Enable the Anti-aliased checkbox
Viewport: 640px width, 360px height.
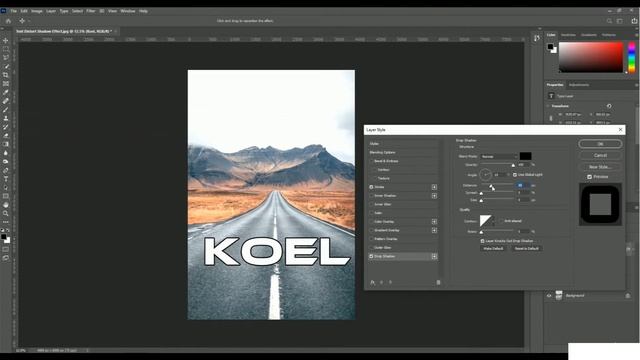tap(501, 221)
